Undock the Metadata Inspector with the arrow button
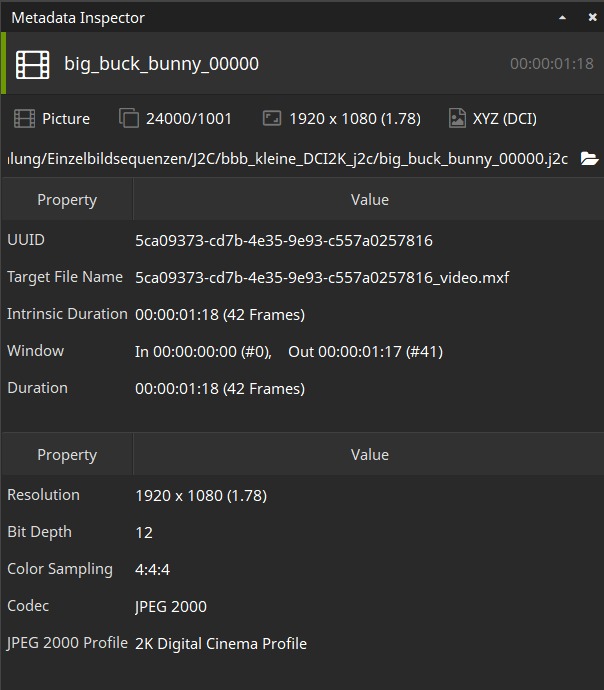 click(564, 17)
